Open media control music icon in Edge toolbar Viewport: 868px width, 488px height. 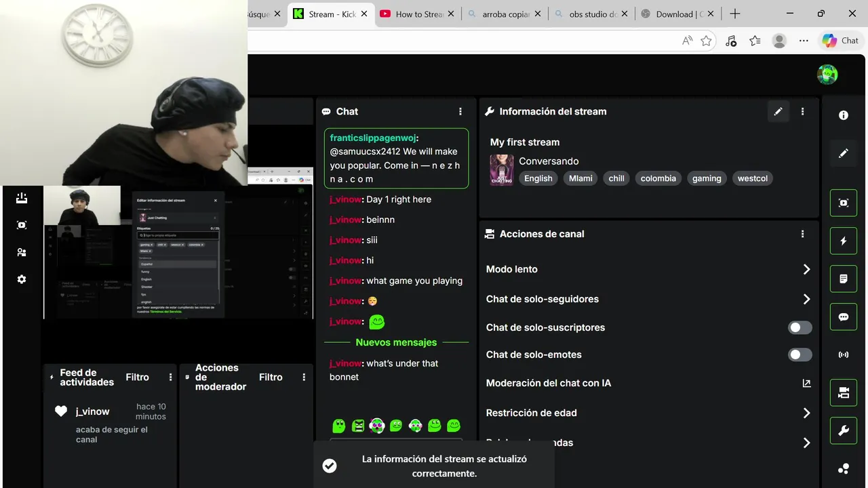tap(730, 41)
